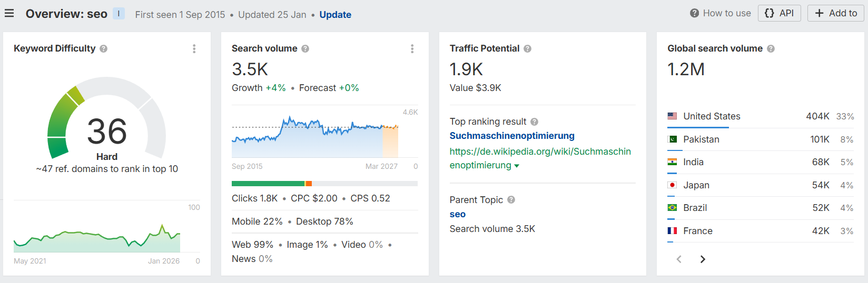The width and height of the screenshot is (868, 283).
Task: Go to previous page of countries
Action: point(679,259)
